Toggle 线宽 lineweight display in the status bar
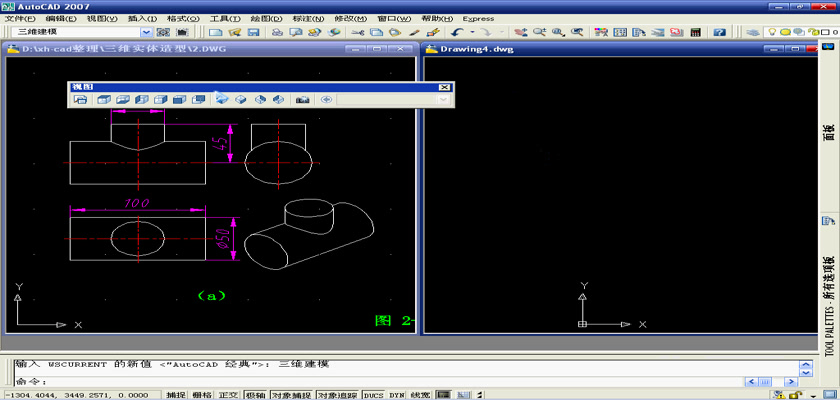The image size is (840, 400). tap(421, 395)
